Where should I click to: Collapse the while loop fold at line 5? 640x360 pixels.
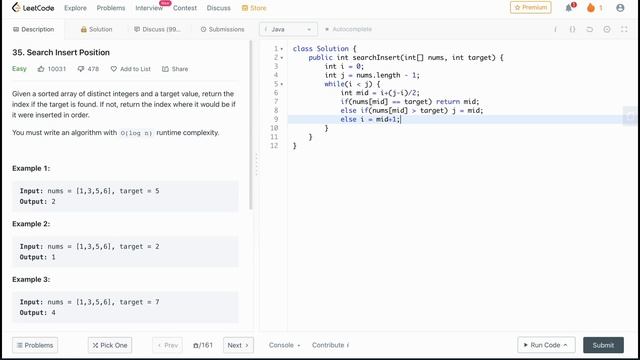282,84
